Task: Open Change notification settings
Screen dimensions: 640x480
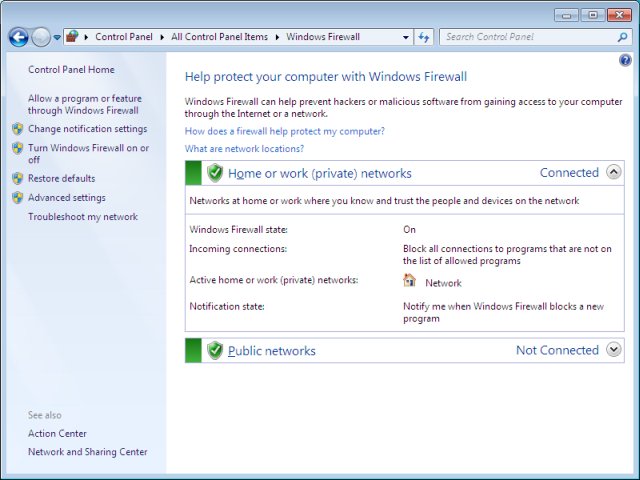Action: [x=87, y=129]
